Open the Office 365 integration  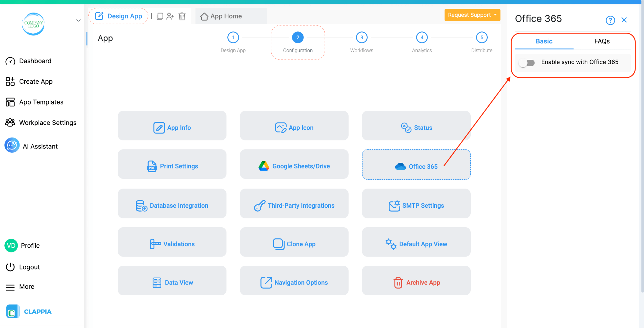(x=416, y=166)
